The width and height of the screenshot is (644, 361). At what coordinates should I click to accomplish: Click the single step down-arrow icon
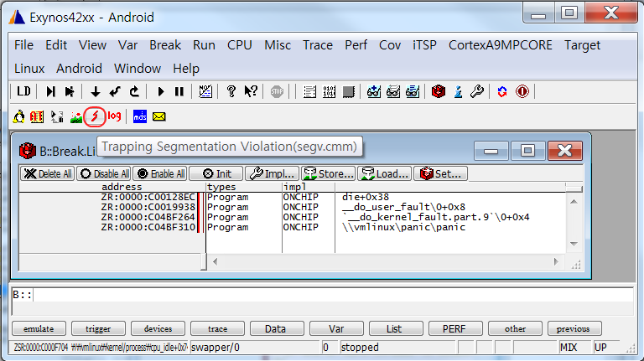click(96, 91)
